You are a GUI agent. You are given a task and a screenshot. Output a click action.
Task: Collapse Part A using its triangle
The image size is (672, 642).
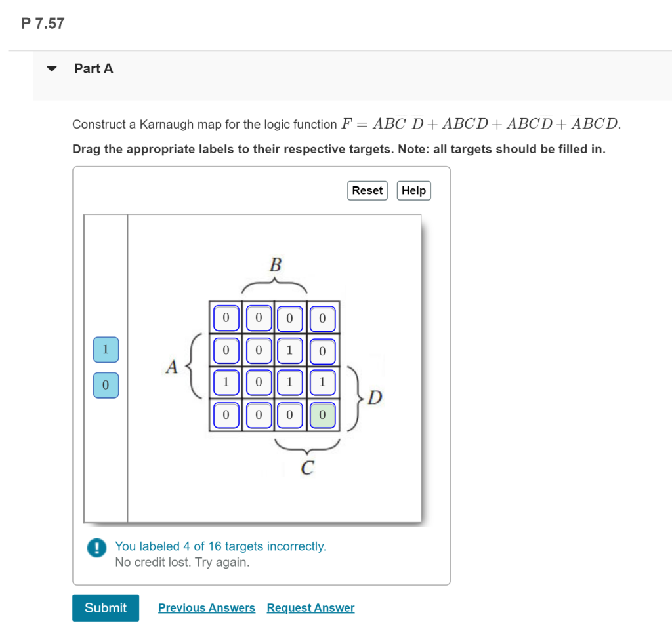pos(51,68)
